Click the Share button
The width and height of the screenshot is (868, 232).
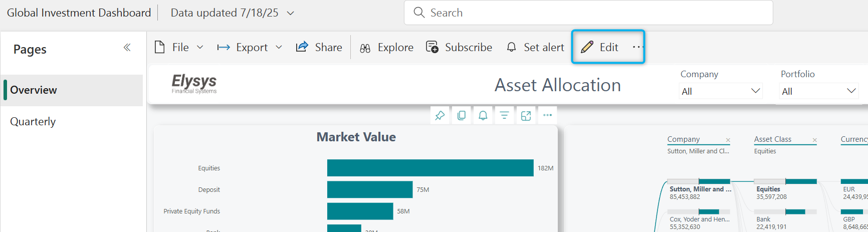pos(319,47)
